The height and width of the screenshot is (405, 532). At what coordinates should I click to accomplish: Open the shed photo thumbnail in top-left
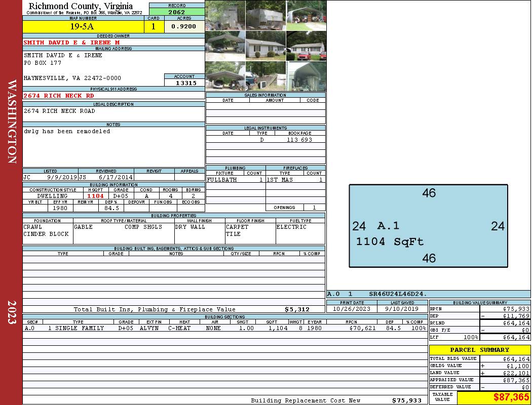(225, 15)
